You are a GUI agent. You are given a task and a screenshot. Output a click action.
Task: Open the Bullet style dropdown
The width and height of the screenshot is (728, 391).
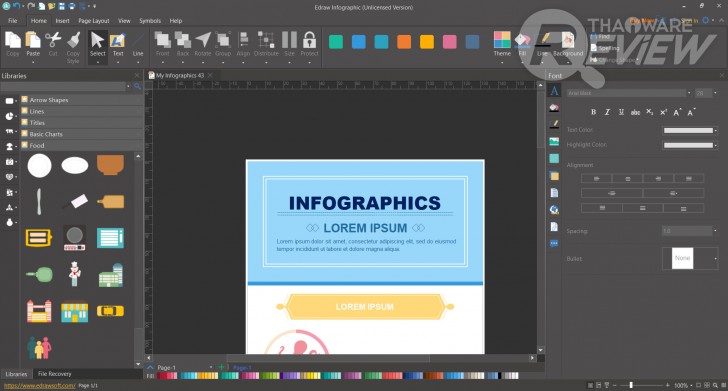(x=715, y=259)
